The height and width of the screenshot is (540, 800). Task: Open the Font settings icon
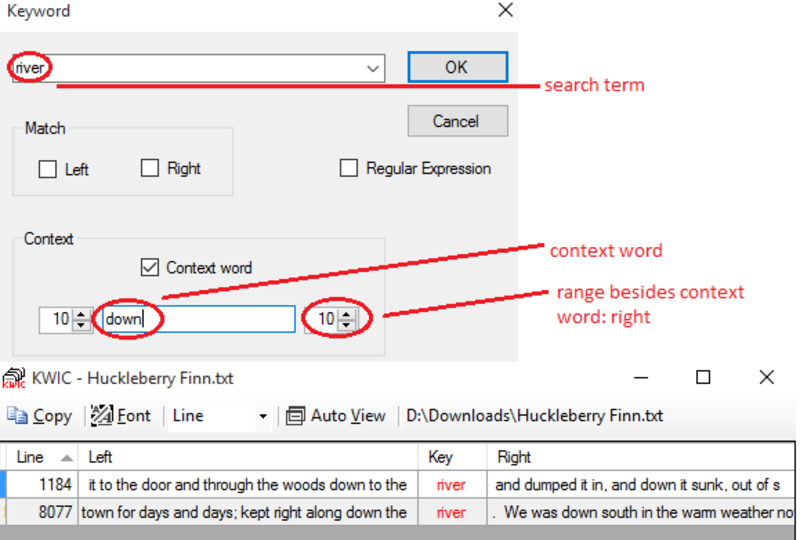[x=102, y=416]
